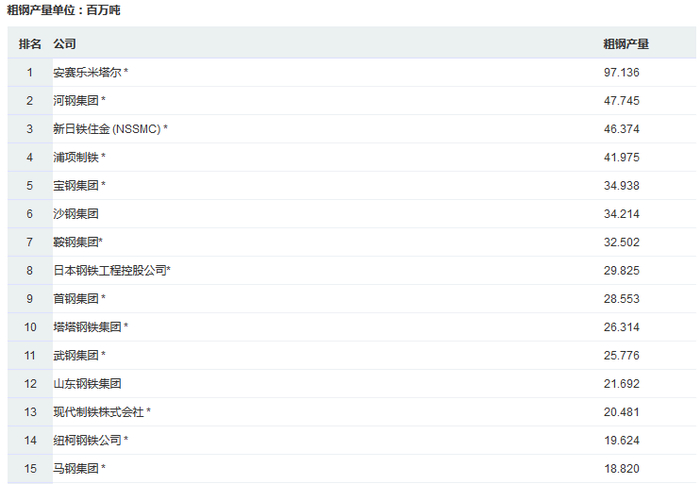Click the 粗钢产量 column header

click(626, 44)
